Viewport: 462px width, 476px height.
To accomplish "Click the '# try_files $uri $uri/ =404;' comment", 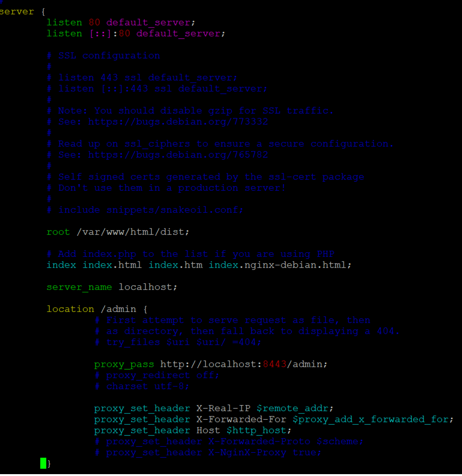I will tap(178, 342).
